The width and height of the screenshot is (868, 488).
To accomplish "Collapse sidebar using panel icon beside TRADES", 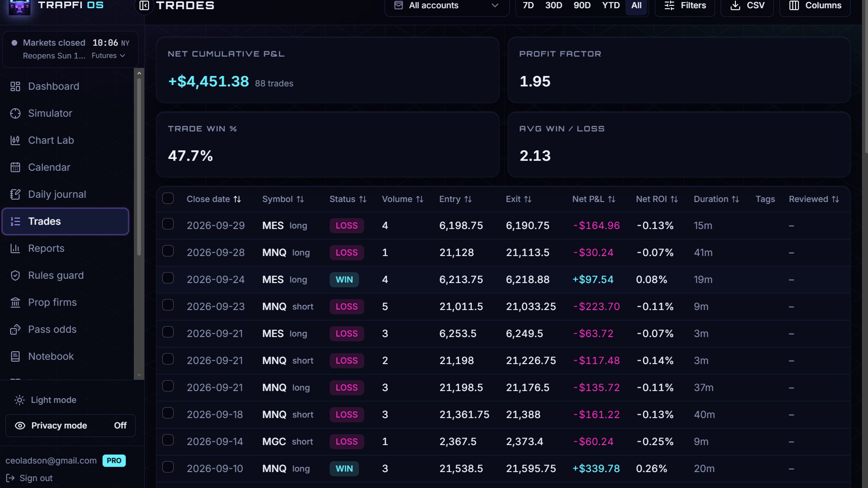I will (x=144, y=5).
